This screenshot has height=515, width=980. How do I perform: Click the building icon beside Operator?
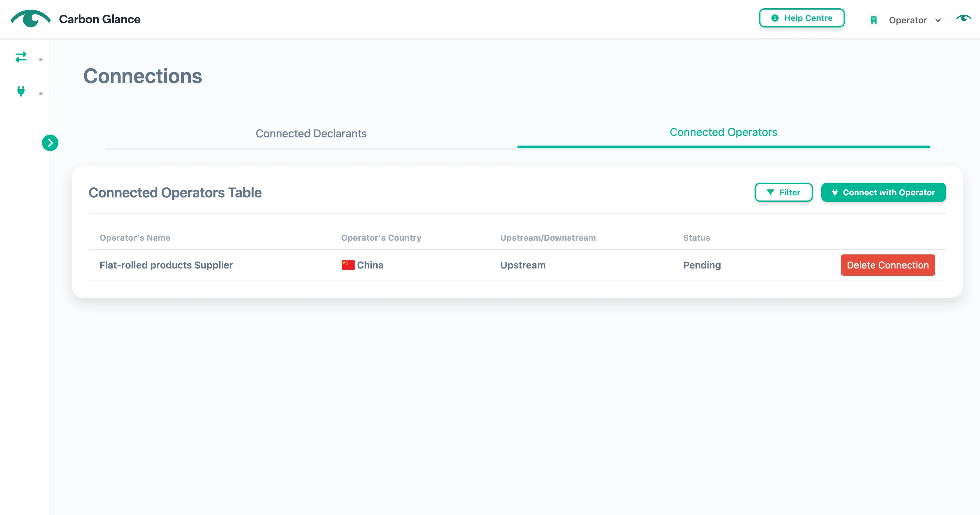click(x=874, y=20)
